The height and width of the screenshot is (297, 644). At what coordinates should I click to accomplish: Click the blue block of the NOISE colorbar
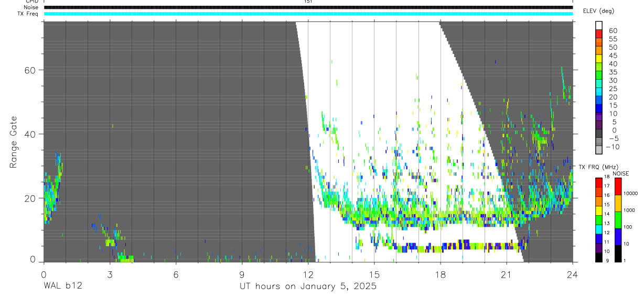click(618, 237)
